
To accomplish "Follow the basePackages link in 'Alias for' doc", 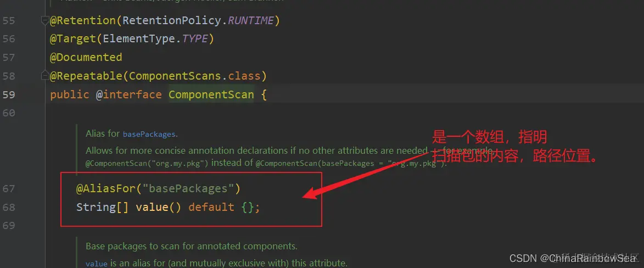I will [x=149, y=134].
